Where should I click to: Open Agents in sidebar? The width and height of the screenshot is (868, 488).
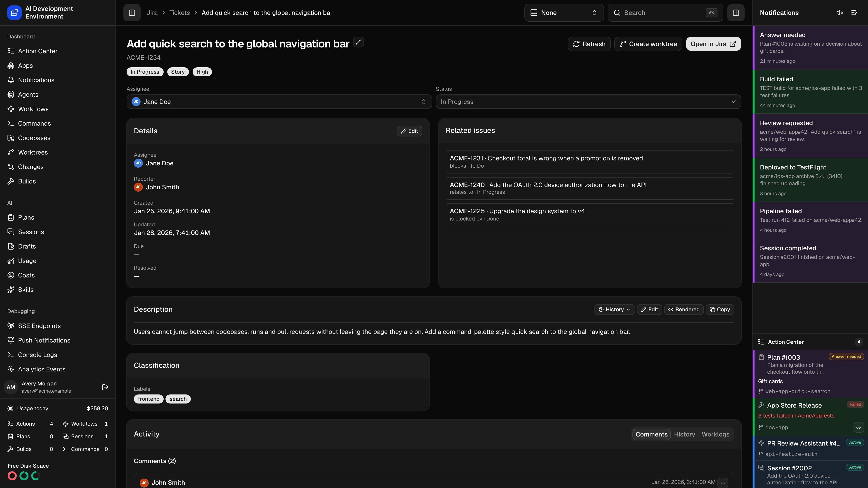(x=58, y=95)
